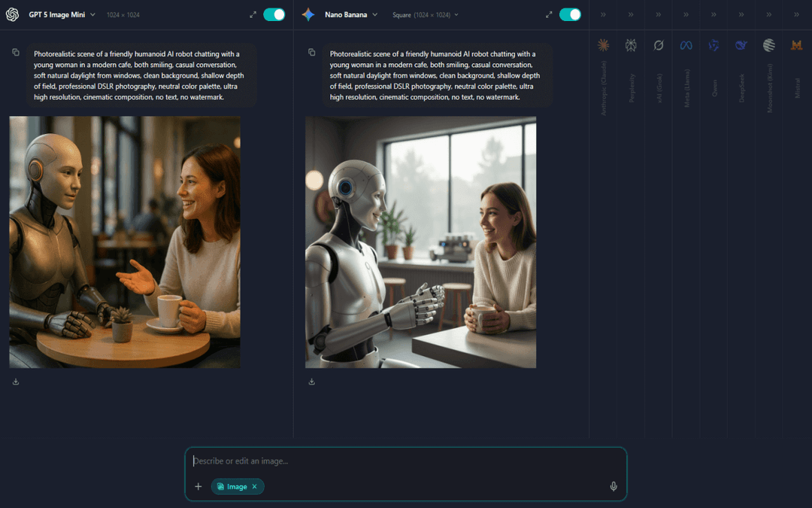Screen dimensions: 812x508
Task: Copy the GPT 5 Image Mini prompt
Action: [17, 51]
